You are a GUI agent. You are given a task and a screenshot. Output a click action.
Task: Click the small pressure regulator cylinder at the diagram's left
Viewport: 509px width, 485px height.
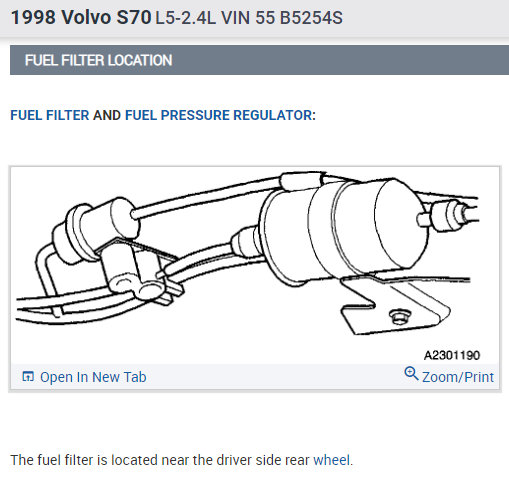tap(97, 230)
